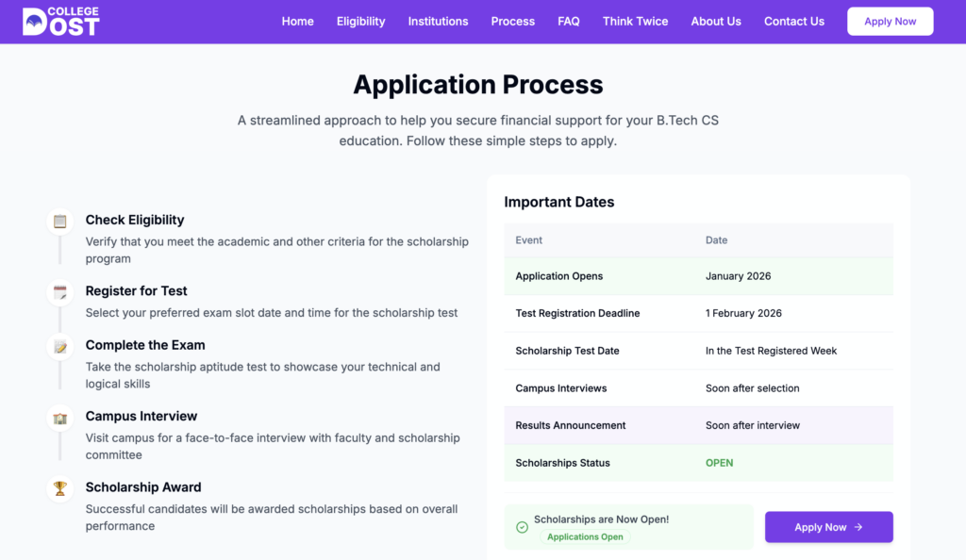Click the Check Eligibility clipboard icon

point(60,222)
